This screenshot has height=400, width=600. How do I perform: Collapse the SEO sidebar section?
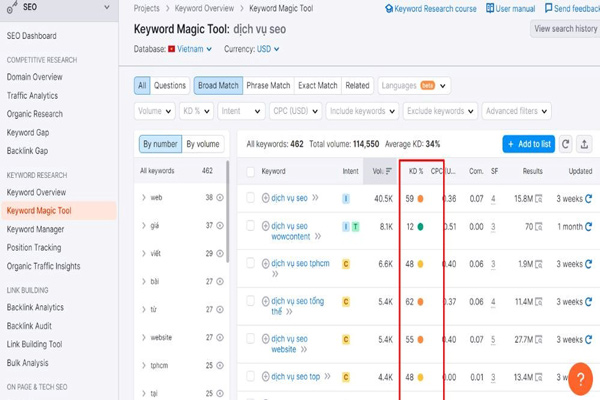coord(107,7)
